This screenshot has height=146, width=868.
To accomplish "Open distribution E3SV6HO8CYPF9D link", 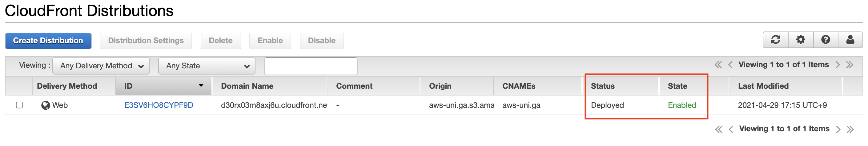I will pos(159,105).
